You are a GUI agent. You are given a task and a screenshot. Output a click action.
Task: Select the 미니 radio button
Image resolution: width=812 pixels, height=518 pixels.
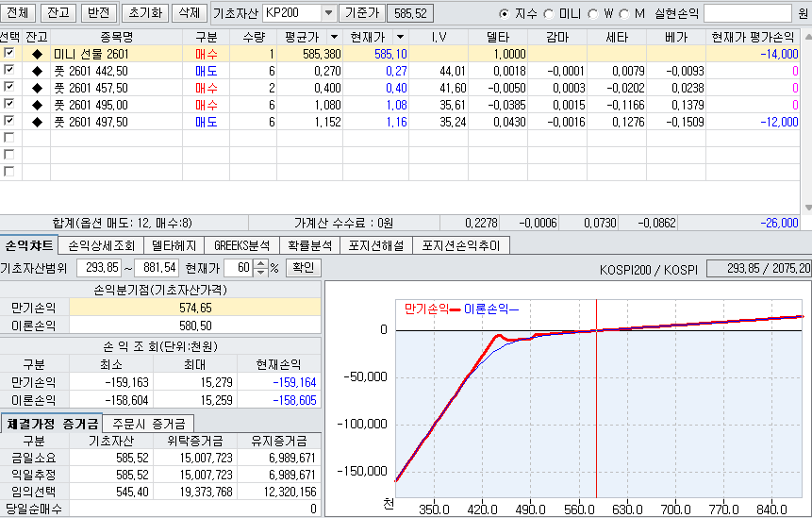click(549, 14)
